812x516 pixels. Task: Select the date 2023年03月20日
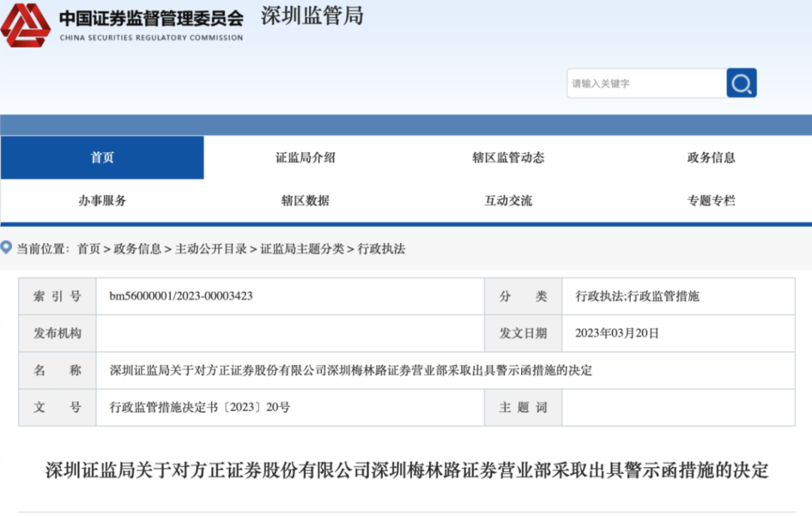coord(617,333)
